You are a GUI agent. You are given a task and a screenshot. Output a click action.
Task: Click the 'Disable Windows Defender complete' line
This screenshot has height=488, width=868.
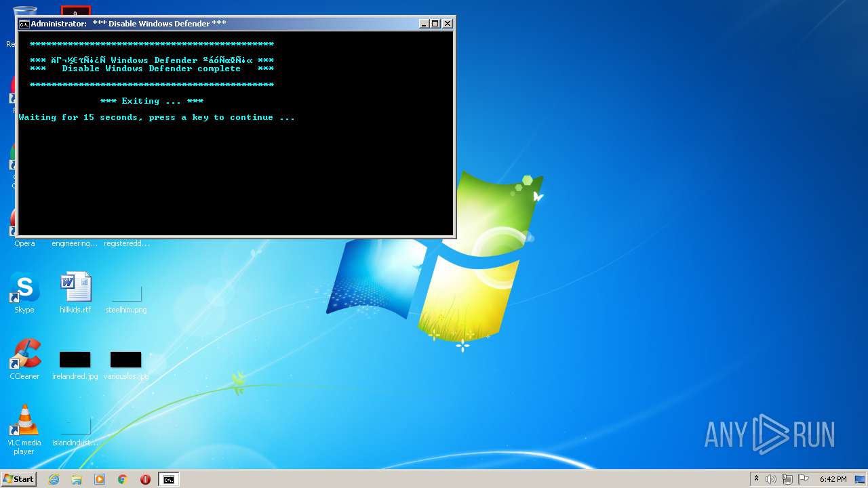[152, 68]
